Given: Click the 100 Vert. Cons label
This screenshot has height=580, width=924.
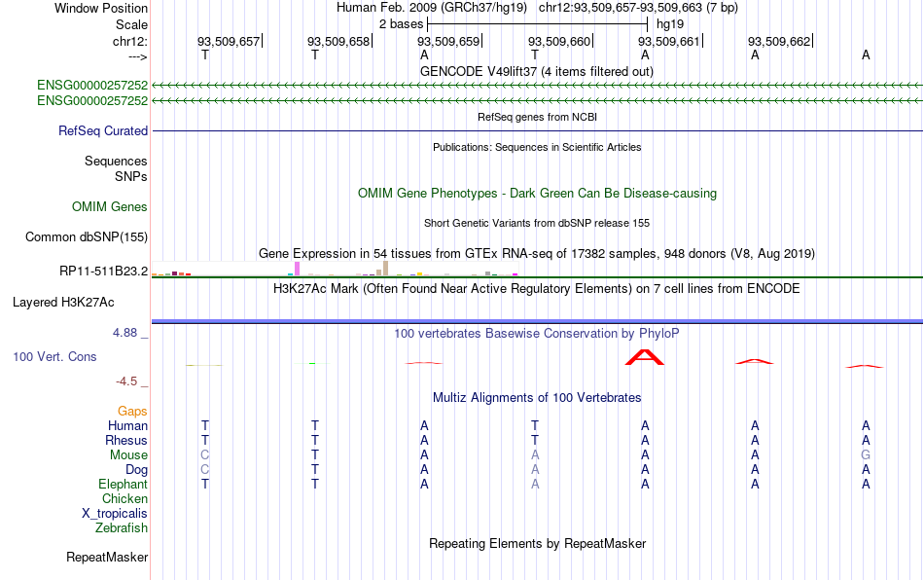Looking at the screenshot, I should pos(54,356).
